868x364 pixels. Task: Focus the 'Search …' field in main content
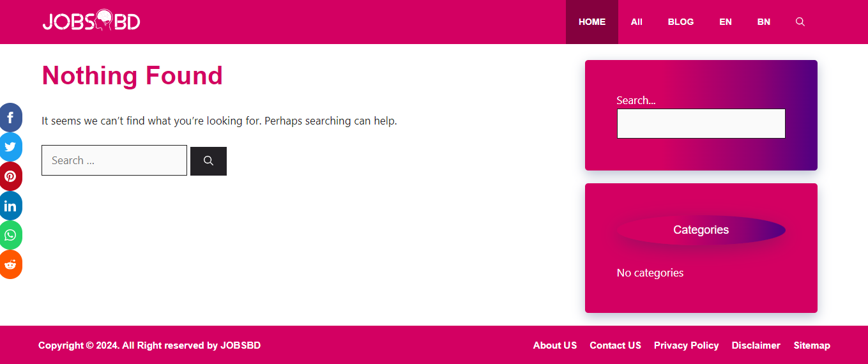[114, 160]
